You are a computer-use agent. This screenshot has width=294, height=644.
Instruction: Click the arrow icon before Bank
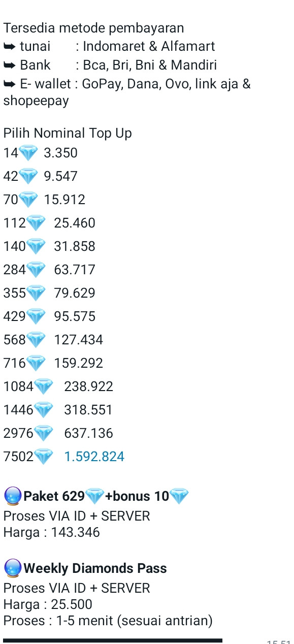pos(10,65)
